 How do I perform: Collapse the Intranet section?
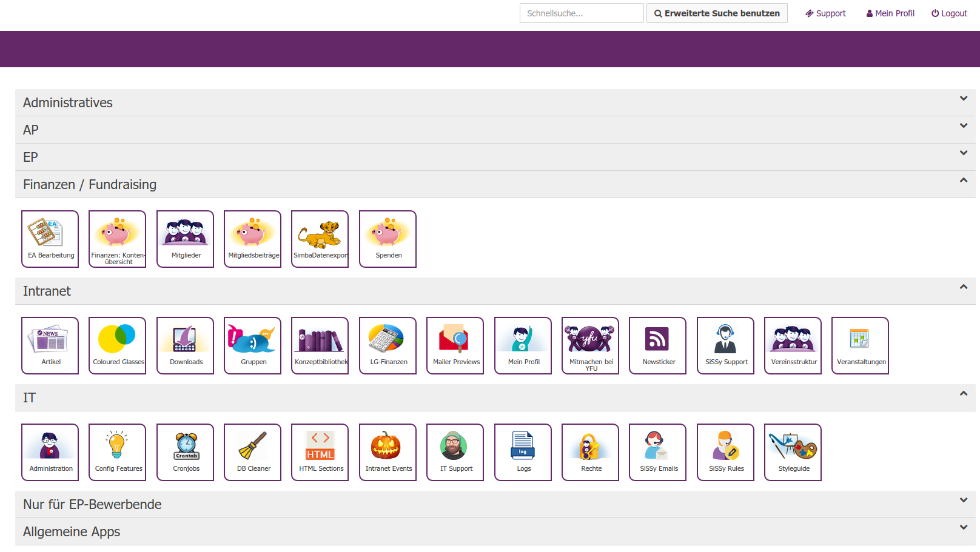[963, 287]
